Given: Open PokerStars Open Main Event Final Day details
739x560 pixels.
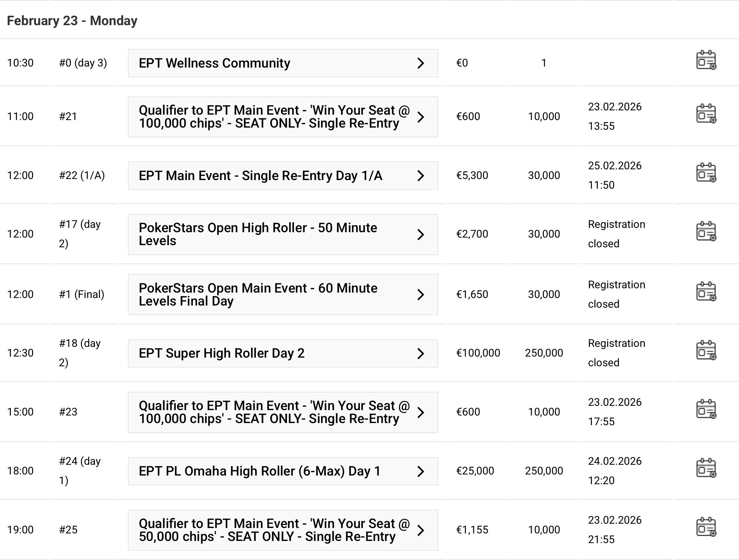Looking at the screenshot, I should pos(258,295).
